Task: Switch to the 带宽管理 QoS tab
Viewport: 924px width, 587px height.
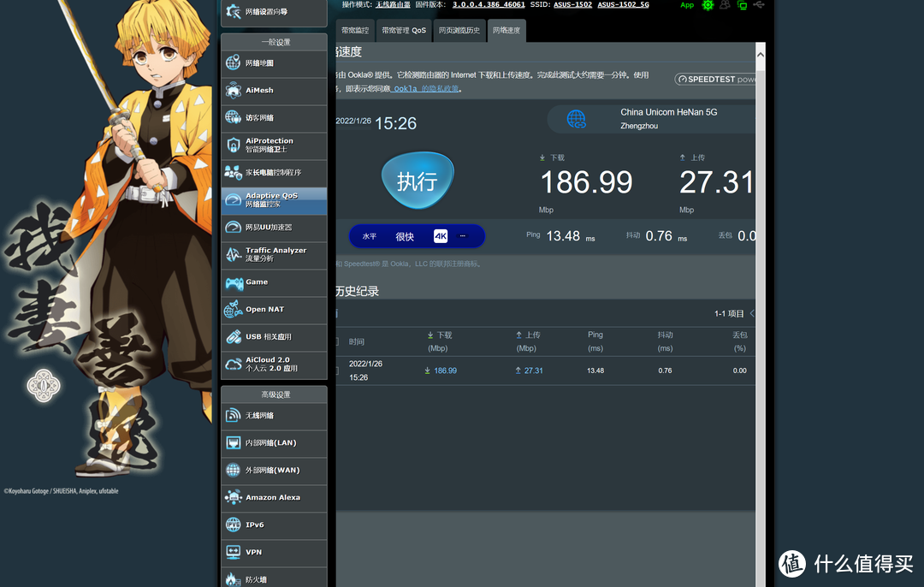Action: [x=404, y=31]
